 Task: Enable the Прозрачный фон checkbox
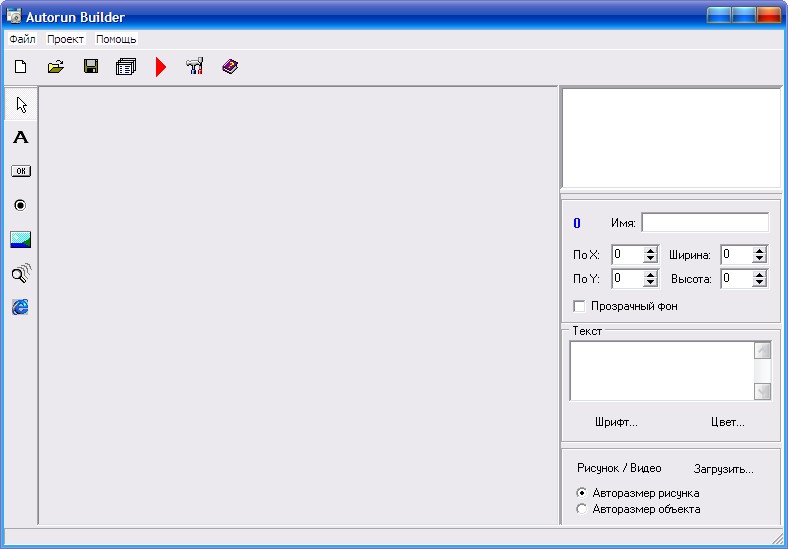[x=579, y=306]
